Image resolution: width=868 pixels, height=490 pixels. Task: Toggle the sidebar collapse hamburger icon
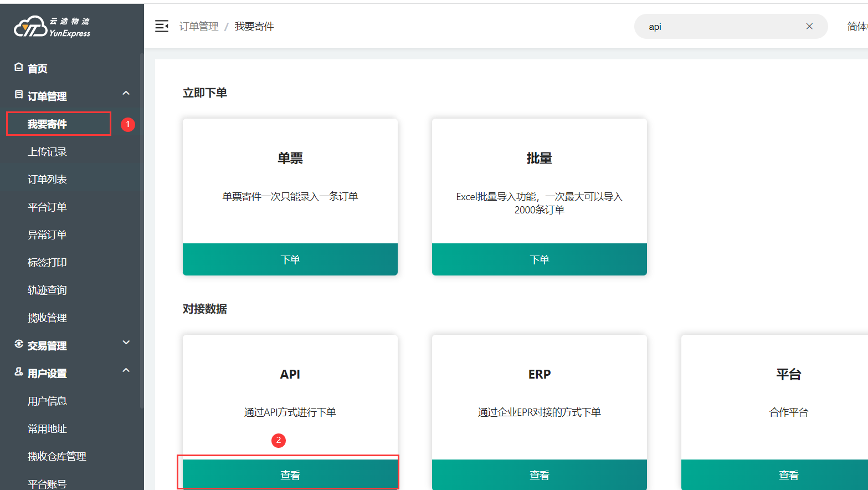click(x=162, y=26)
